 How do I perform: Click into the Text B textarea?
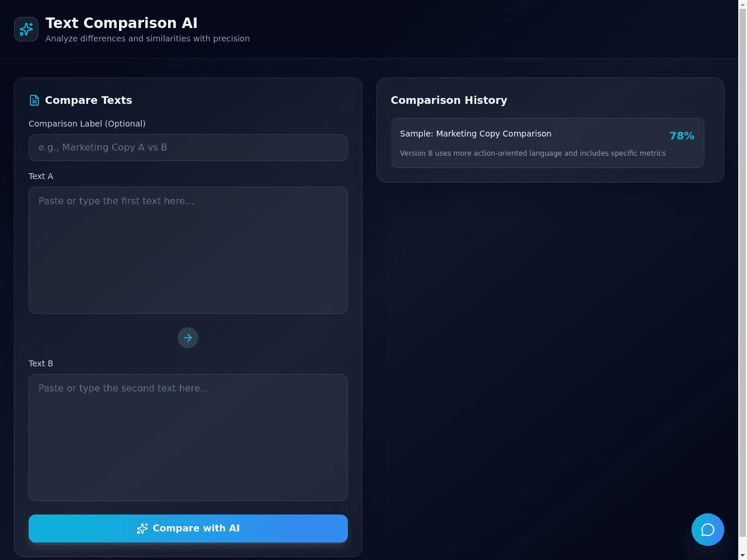pos(188,437)
